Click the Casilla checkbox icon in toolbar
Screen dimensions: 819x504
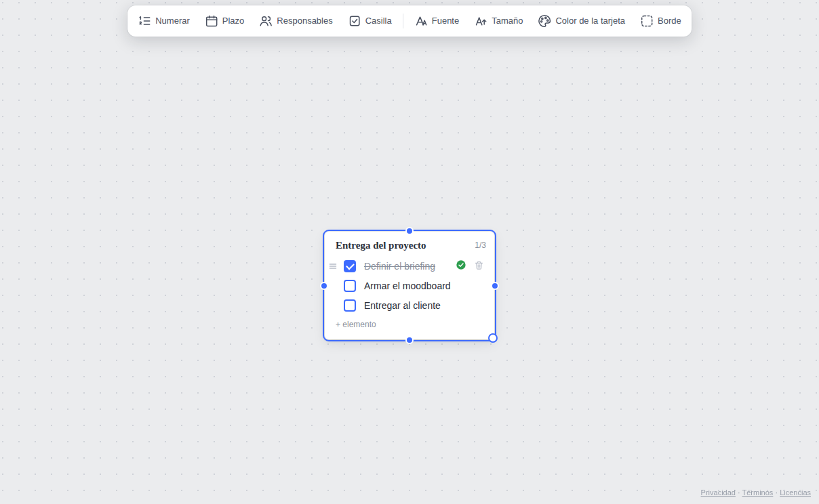355,21
